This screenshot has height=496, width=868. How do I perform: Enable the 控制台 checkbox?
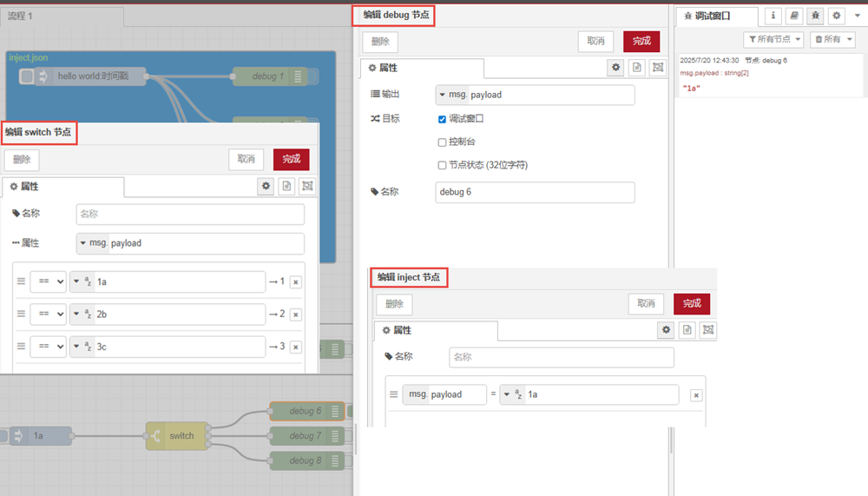pyautogui.click(x=442, y=142)
